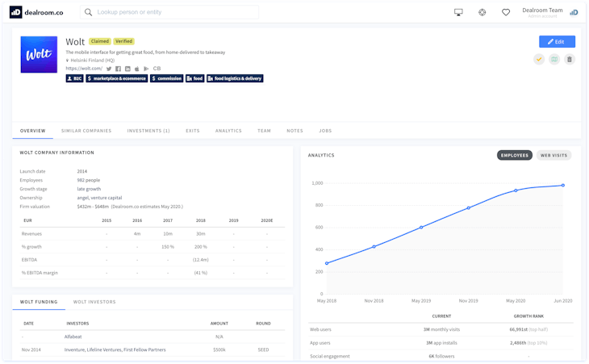The height and width of the screenshot is (364, 589).
Task: Click the Jun 2020 chart data point
Action: coord(562,185)
